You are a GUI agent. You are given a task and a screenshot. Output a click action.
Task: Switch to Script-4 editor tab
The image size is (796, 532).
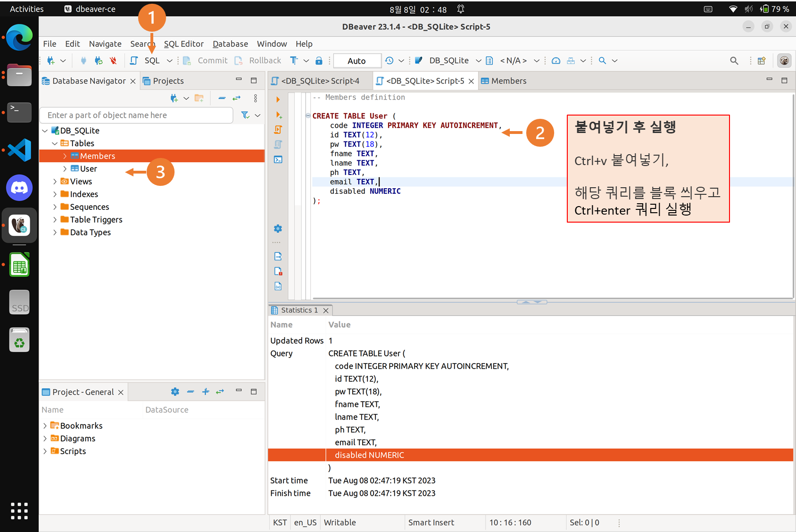[x=320, y=81]
